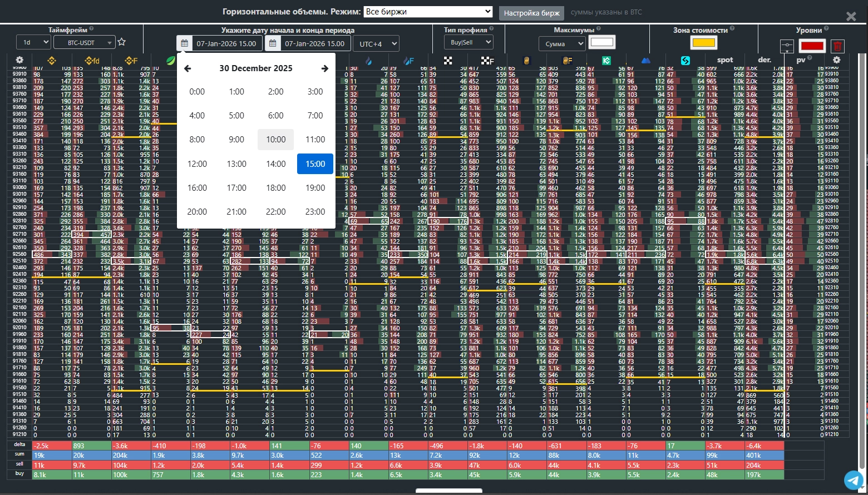Click the help icon next to Таймфрейм
Image resolution: width=868 pixels, height=495 pixels.
point(91,29)
